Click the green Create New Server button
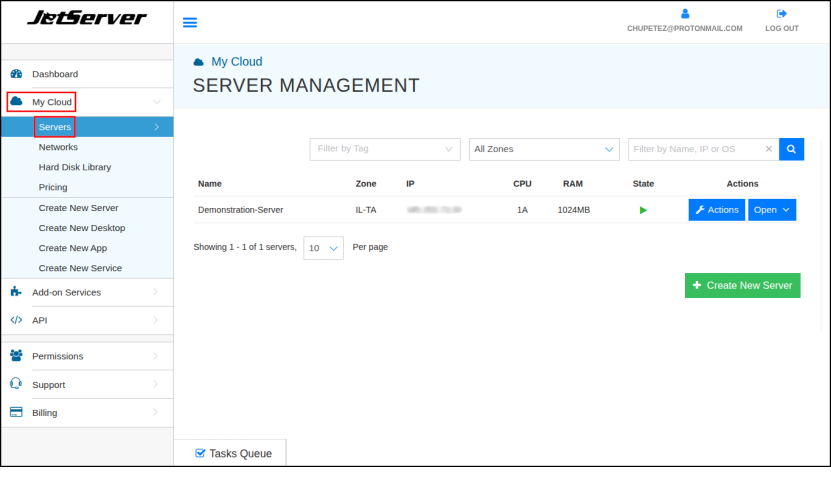 742,285
